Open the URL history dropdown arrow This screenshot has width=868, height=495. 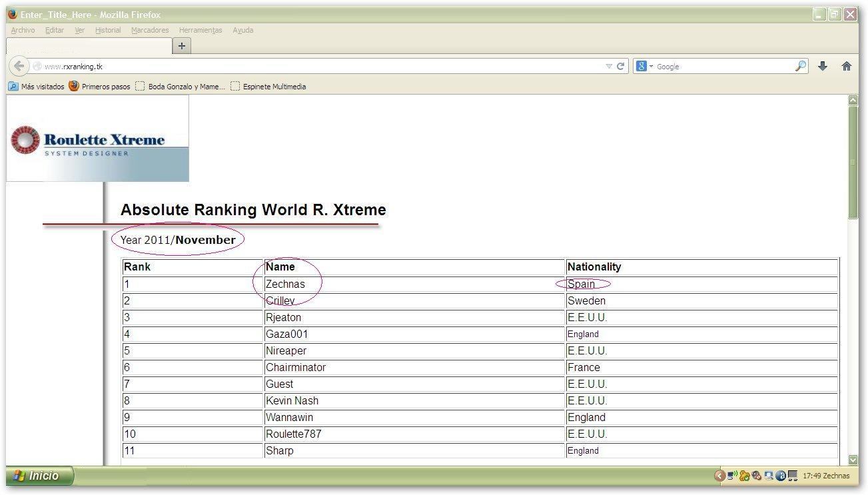(x=609, y=66)
